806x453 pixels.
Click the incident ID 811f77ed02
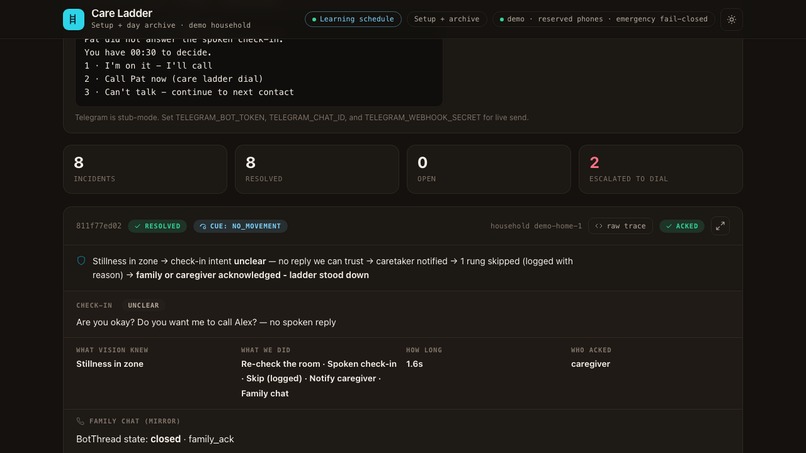99,226
